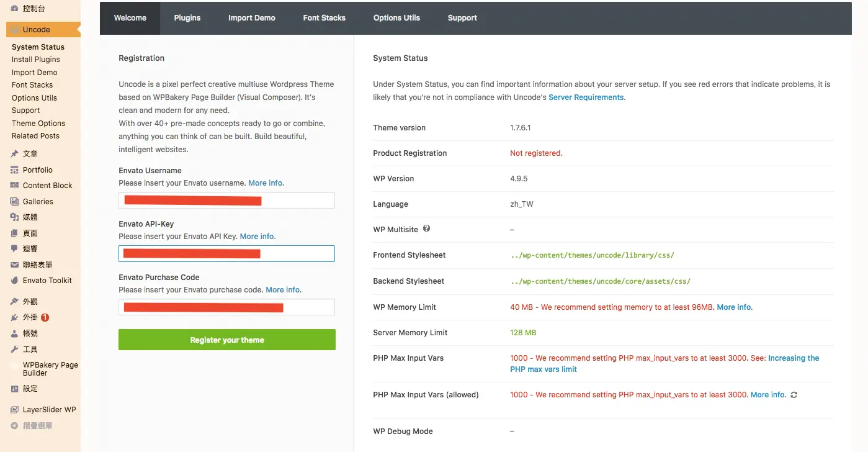This screenshot has height=452, width=868.
Task: Click the WP Multisite help question-mark icon
Action: pos(426,228)
